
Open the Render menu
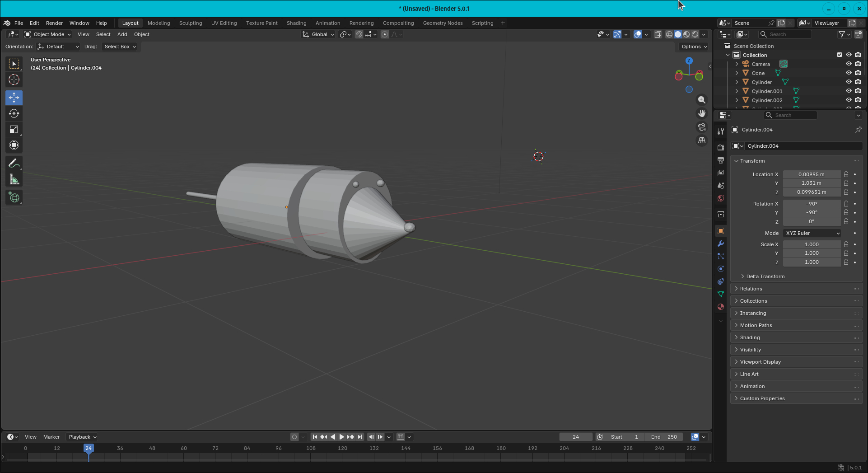pos(54,23)
